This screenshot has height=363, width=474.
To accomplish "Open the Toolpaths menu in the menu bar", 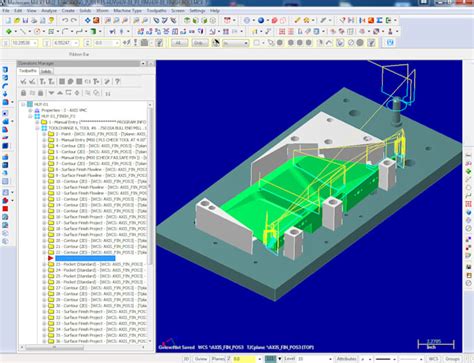I will coord(156,11).
